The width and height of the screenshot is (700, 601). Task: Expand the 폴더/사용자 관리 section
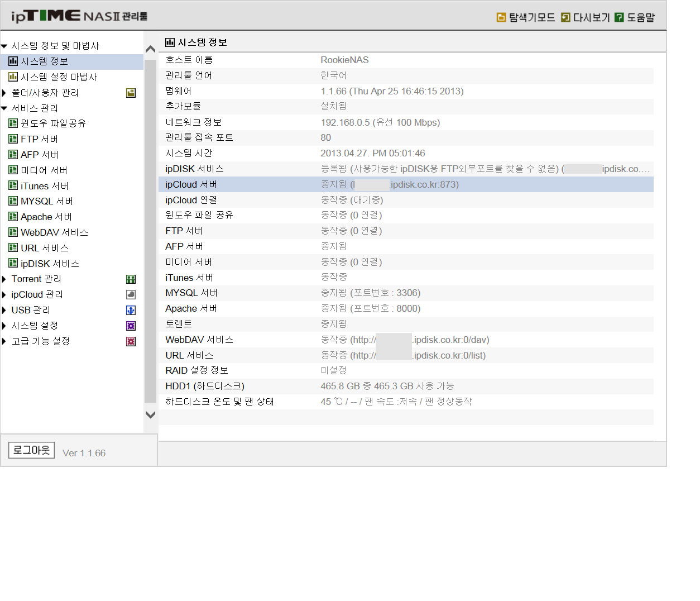[4, 93]
